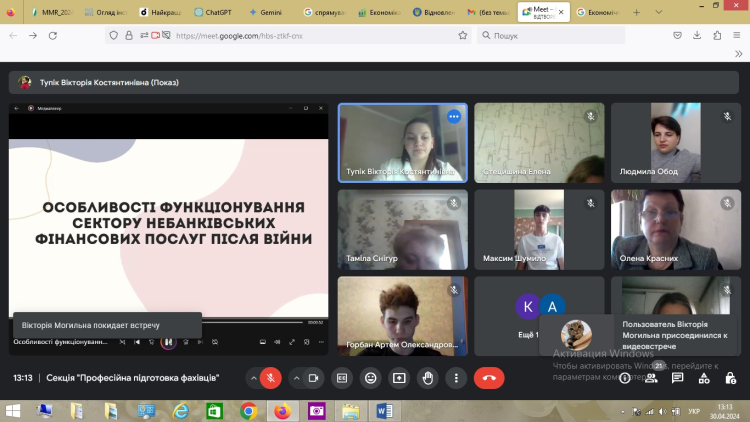Pause the presentation video playback

[x=168, y=342]
